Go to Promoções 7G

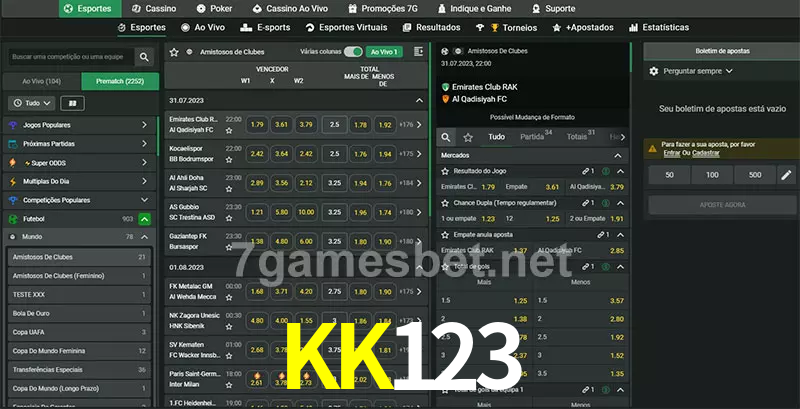pos(383,9)
